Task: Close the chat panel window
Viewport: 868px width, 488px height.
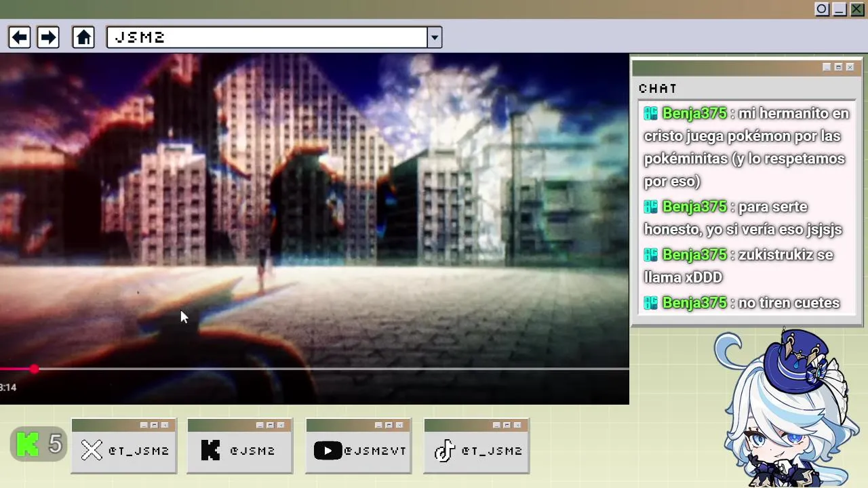Action: pyautogui.click(x=850, y=67)
